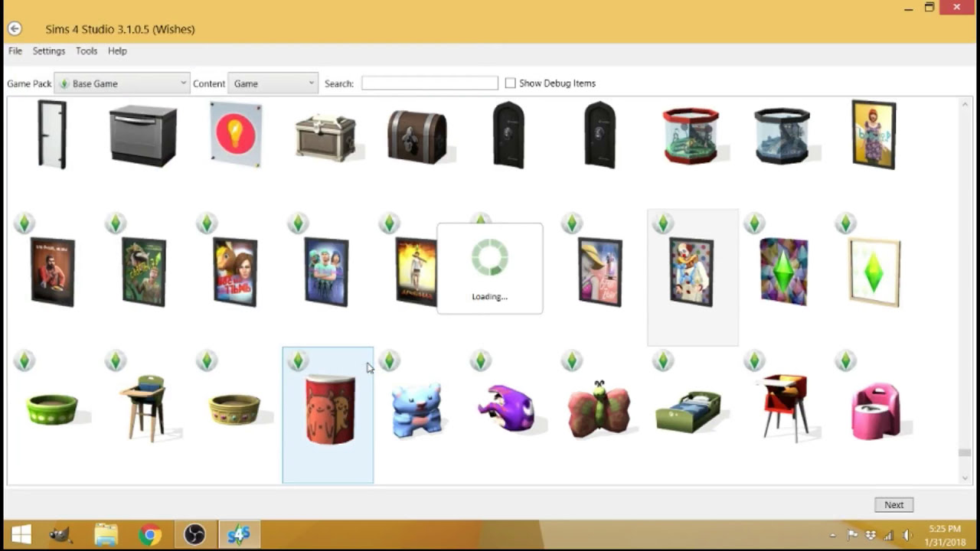
Task: Select the green dinosaur poster
Action: [x=143, y=272]
